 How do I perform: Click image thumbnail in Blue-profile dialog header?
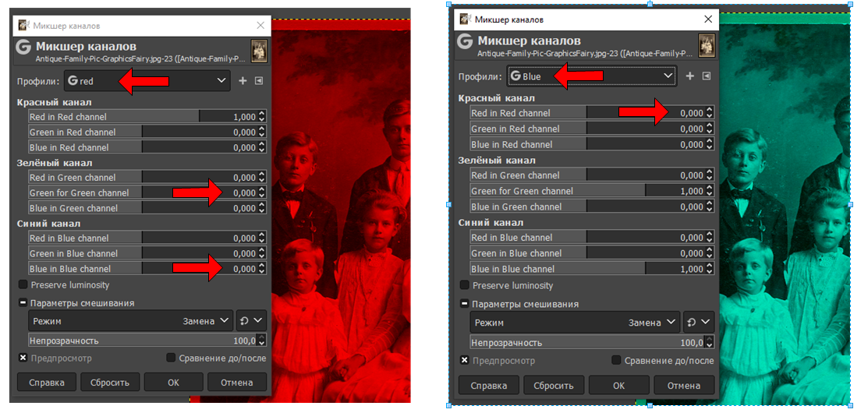point(707,45)
